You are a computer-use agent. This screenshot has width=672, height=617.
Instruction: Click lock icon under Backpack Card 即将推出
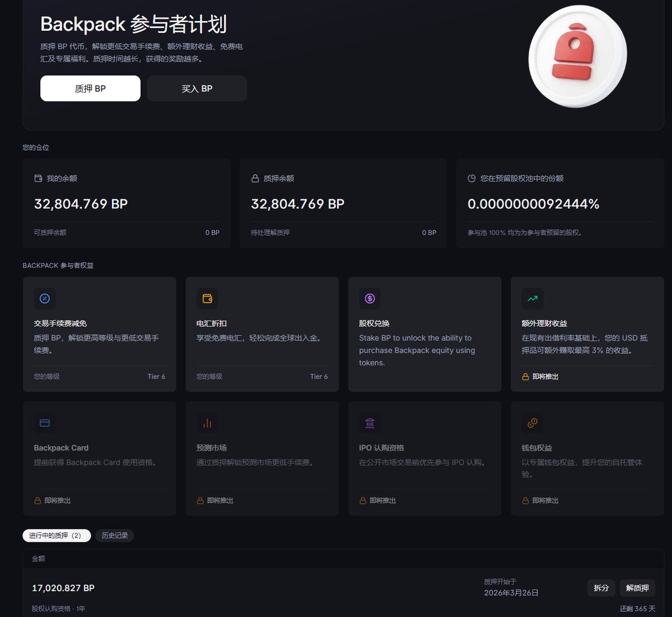pos(38,500)
